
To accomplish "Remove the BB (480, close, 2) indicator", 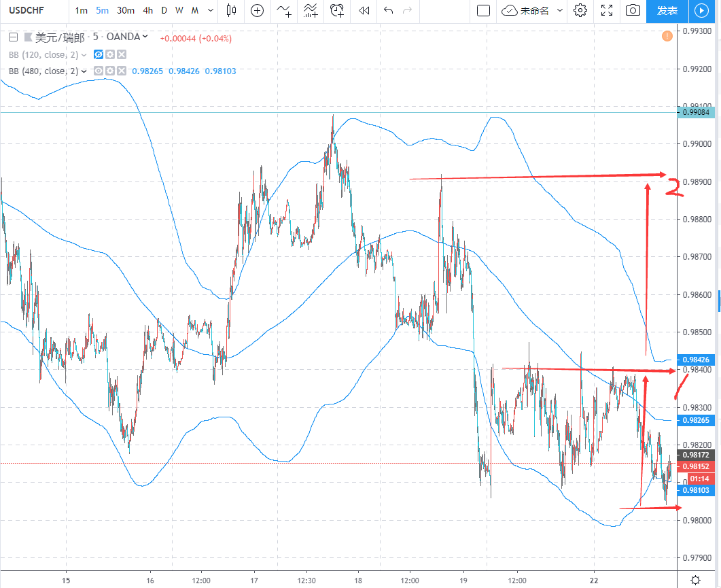I will (x=122, y=71).
